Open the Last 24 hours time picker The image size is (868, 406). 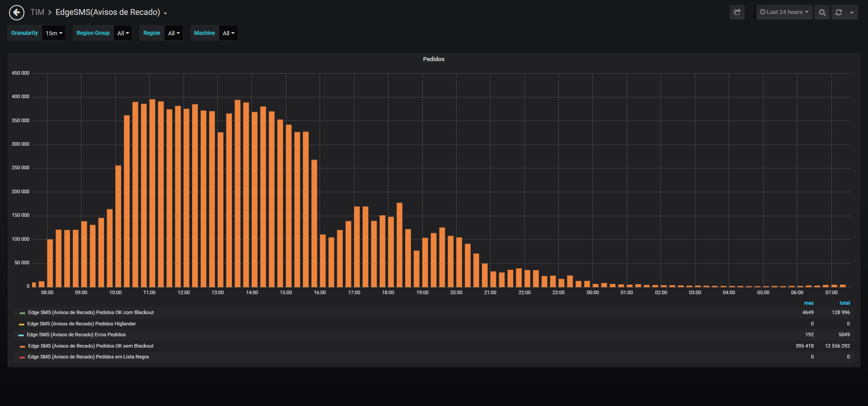point(784,12)
